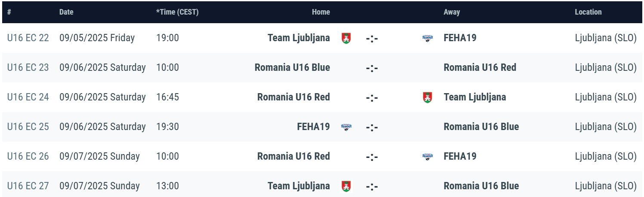Open game U16 EC 24 link
The image size is (644, 197).
coord(28,97)
